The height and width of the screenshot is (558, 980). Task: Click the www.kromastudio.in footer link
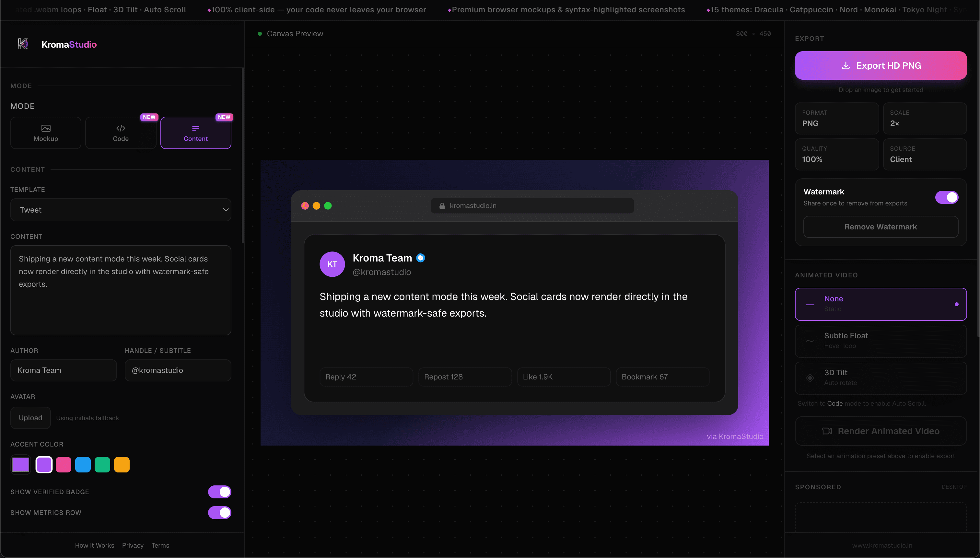click(x=882, y=545)
